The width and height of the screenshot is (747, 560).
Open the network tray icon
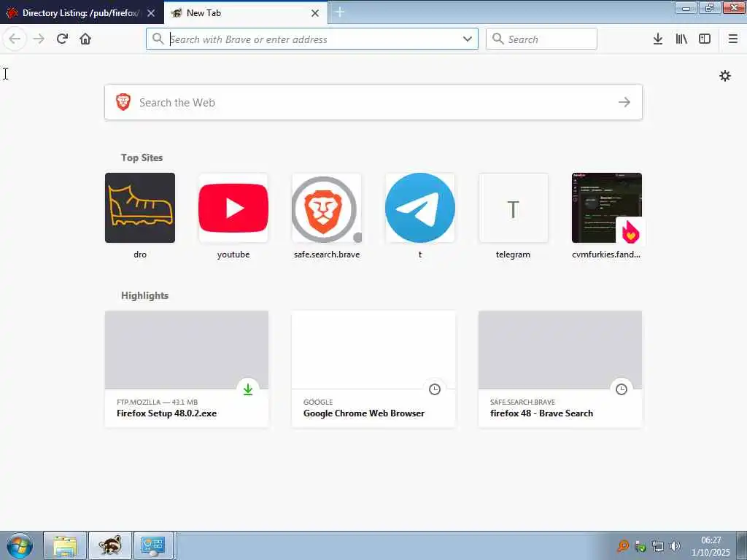pyautogui.click(x=658, y=546)
